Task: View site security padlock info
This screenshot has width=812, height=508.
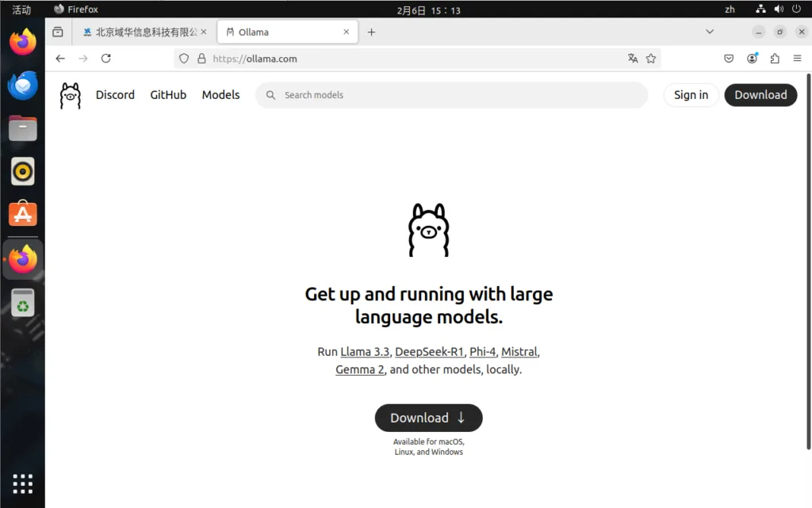Action: [201, 59]
